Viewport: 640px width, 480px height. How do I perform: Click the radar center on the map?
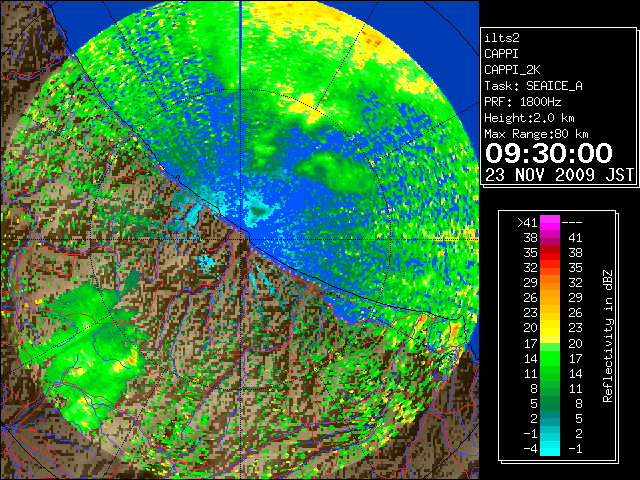[241, 239]
